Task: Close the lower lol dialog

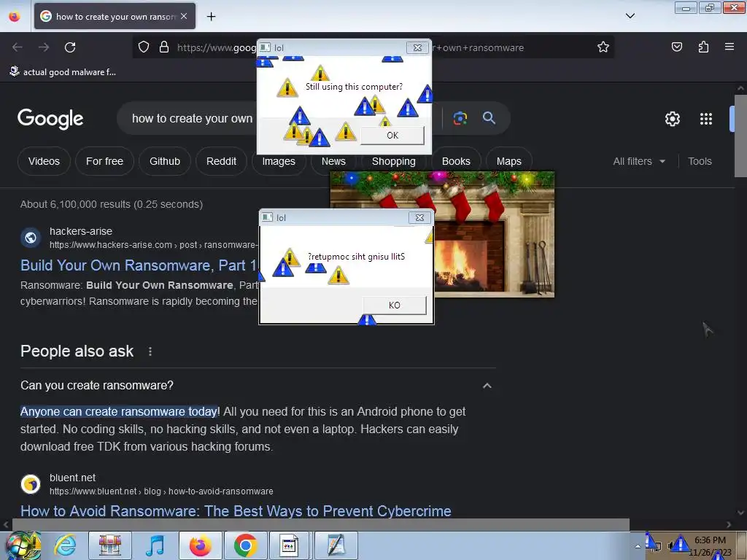Action: coord(419,217)
